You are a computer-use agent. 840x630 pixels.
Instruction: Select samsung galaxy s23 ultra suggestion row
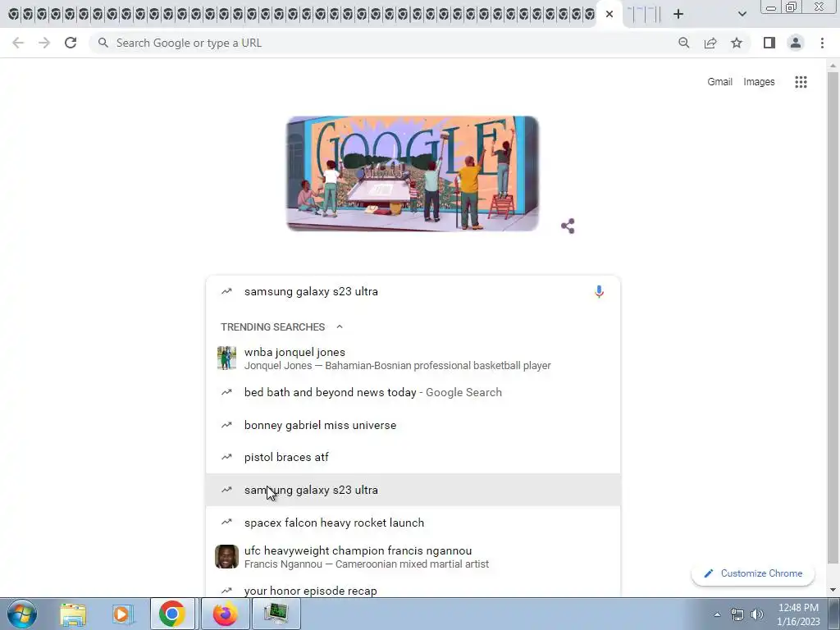point(413,490)
